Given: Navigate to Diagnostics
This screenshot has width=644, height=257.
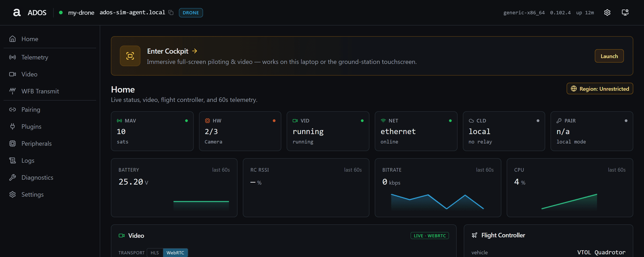Looking at the screenshot, I should pos(50,178).
